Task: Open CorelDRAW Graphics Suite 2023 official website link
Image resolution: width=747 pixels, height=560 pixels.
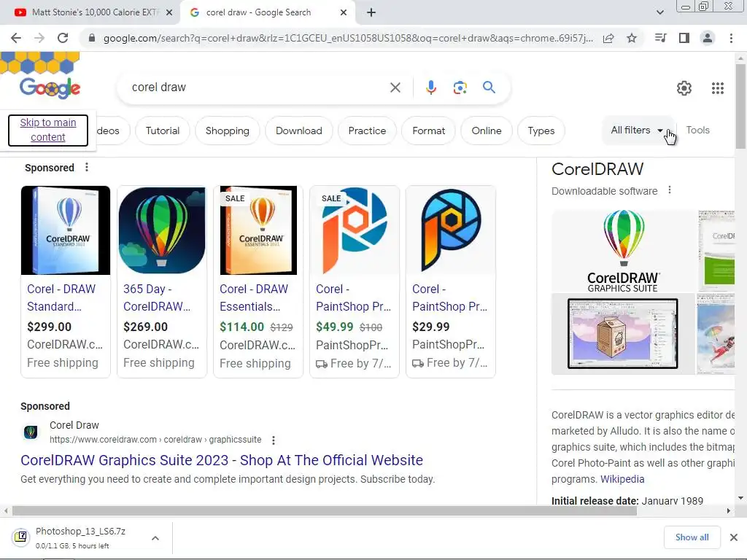Action: (x=222, y=460)
